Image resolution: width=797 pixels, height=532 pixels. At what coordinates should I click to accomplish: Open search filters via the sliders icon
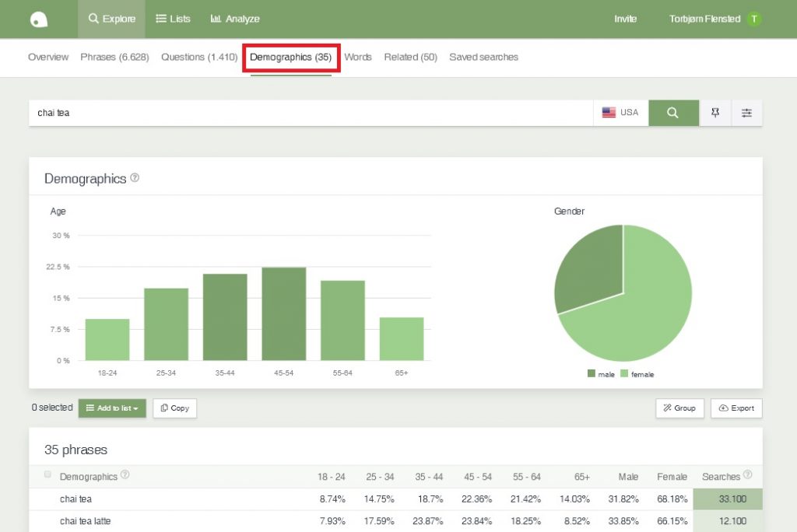(746, 112)
